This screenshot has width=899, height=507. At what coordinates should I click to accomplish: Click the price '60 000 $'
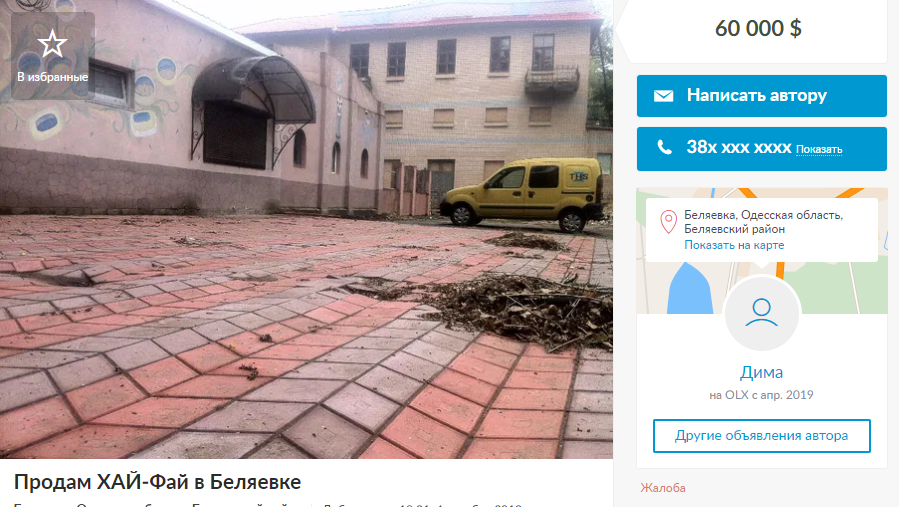click(x=758, y=28)
